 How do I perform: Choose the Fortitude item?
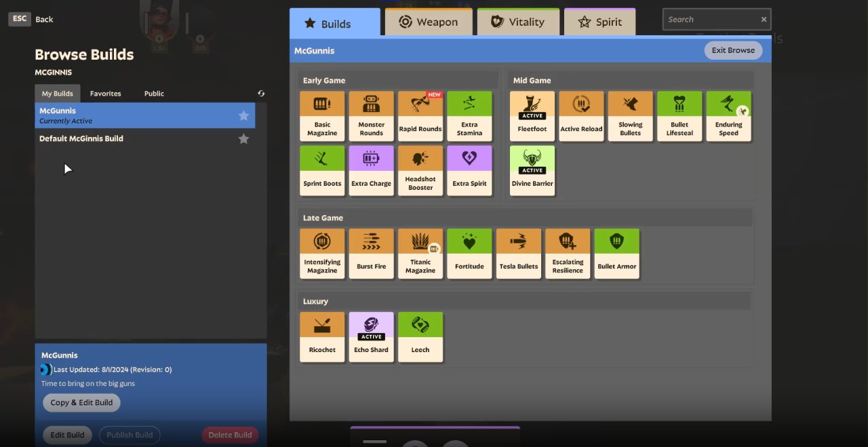(x=469, y=254)
